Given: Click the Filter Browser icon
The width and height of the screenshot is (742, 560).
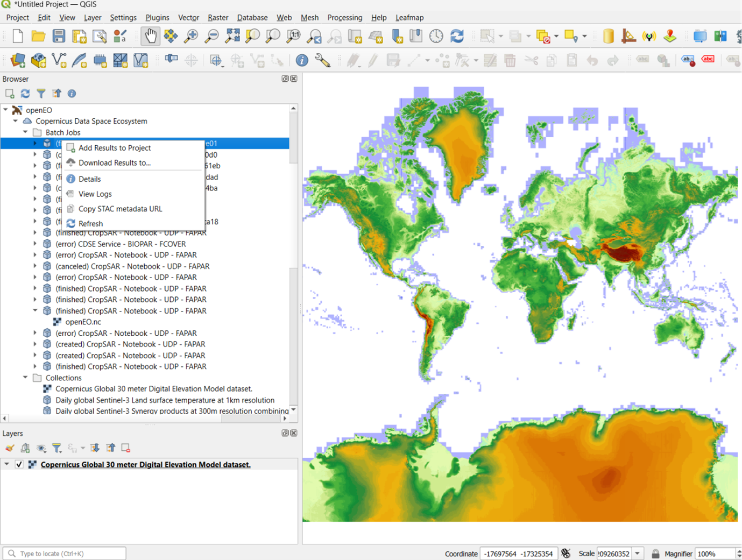Looking at the screenshot, I should [x=41, y=93].
